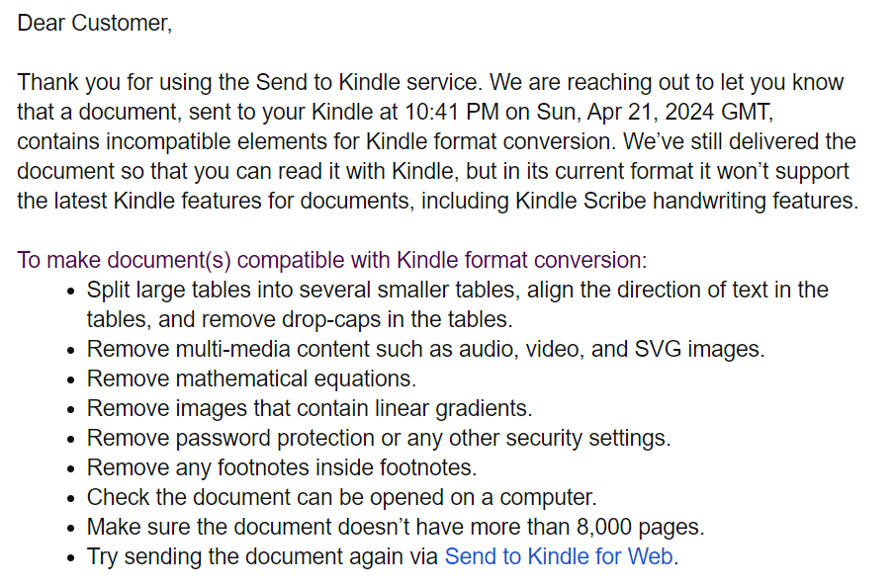Screen dimensions: 894x588
Task: Click the "Remove password protection" bullet line
Action: pos(379,438)
